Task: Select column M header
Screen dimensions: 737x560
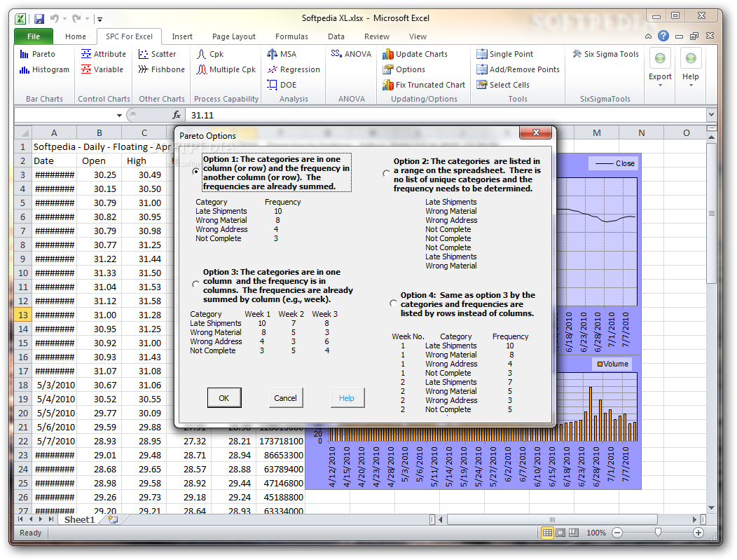Action: pyautogui.click(x=596, y=133)
